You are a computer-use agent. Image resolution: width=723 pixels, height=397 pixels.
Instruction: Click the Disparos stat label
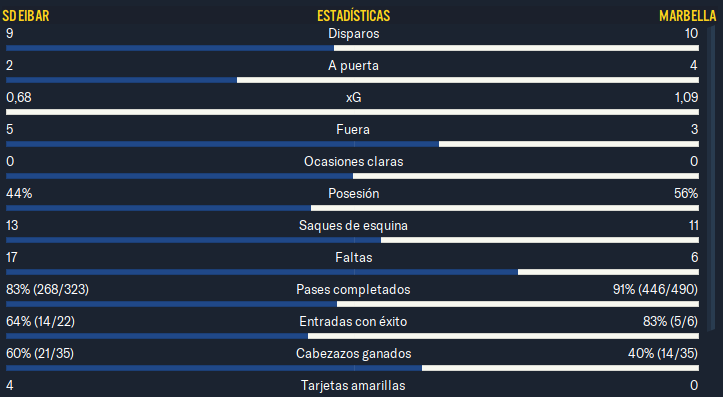[354, 34]
